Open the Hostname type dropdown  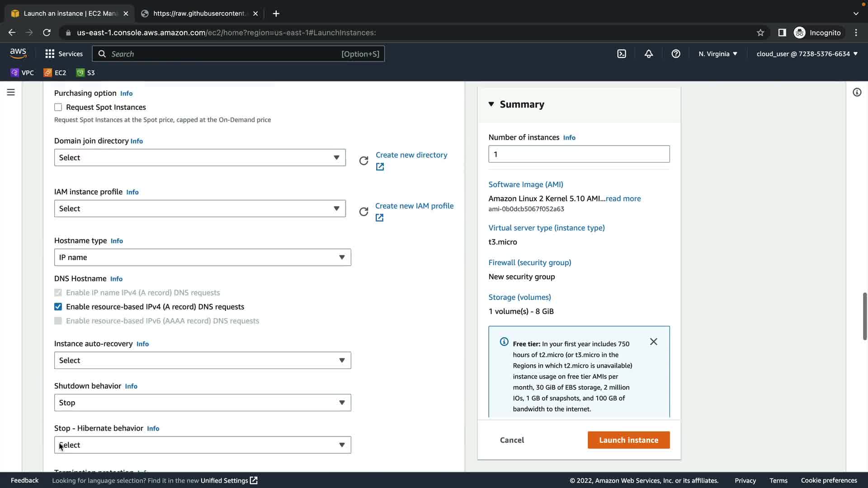point(202,258)
